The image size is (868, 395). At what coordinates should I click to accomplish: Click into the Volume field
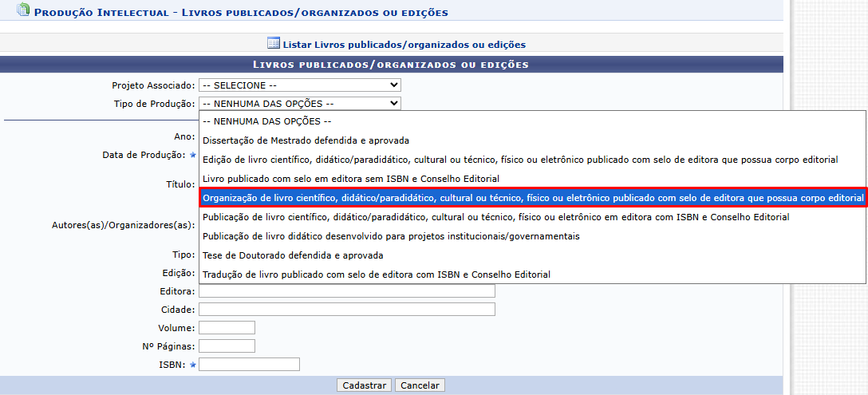tap(227, 327)
